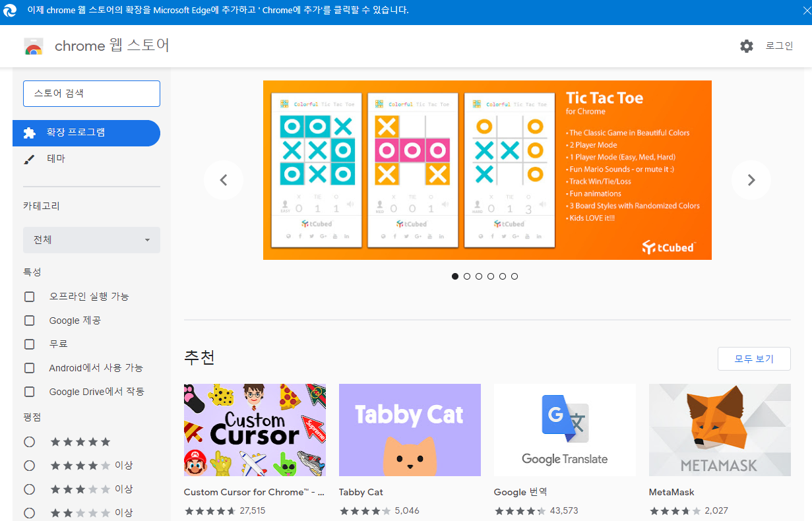
Task: Enable Google Drive에서 작동 checkbox
Action: 29,392
